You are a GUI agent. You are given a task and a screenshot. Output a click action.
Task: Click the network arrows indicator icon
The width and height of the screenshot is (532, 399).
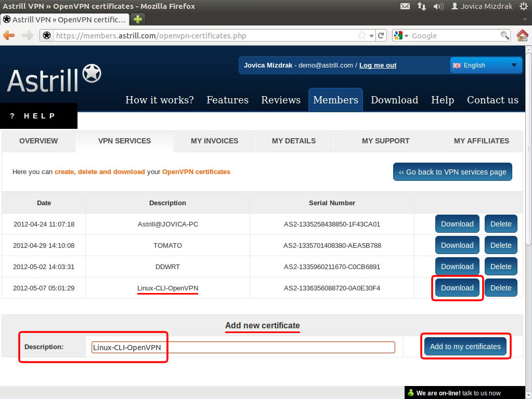click(x=421, y=6)
